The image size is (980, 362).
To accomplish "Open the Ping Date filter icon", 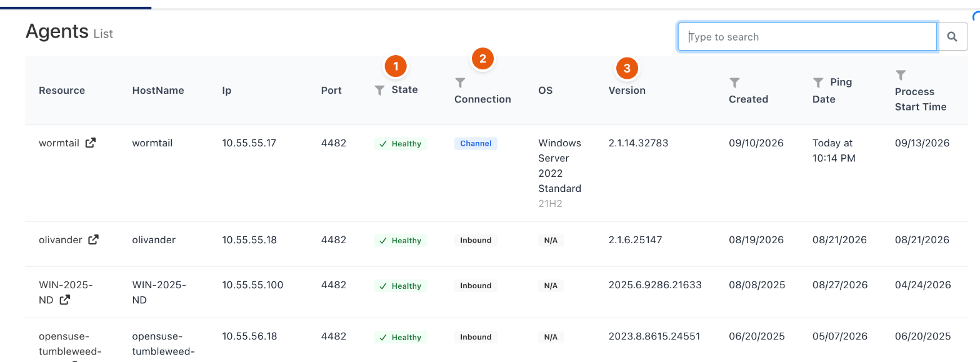I will tap(818, 83).
